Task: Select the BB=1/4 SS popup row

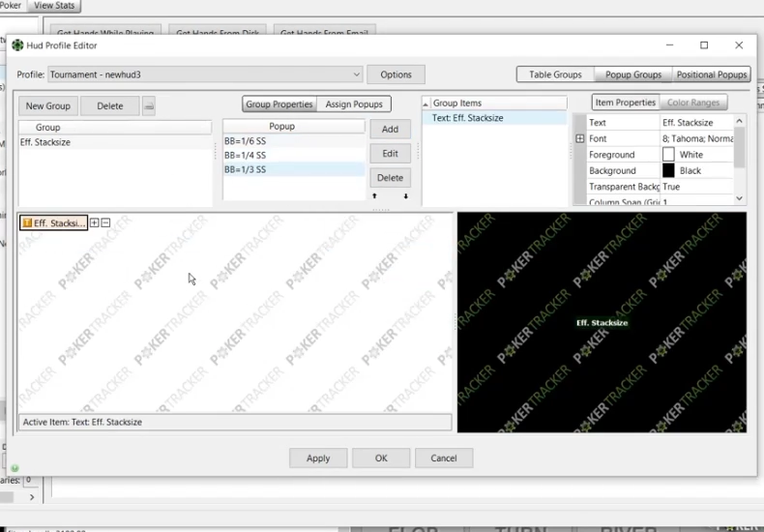Action: tap(294, 155)
